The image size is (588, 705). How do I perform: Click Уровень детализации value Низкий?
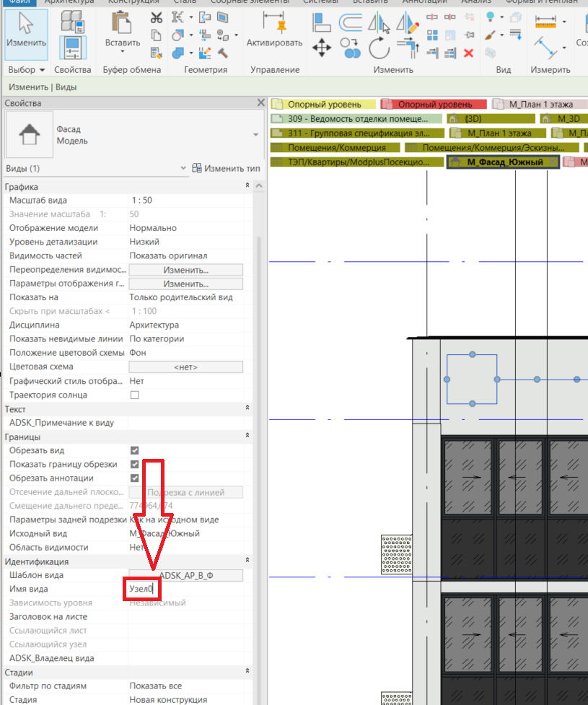(185, 242)
